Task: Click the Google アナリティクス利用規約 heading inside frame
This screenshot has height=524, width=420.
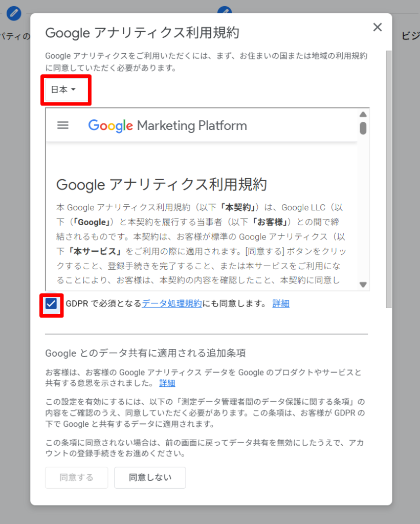Action: click(x=161, y=184)
